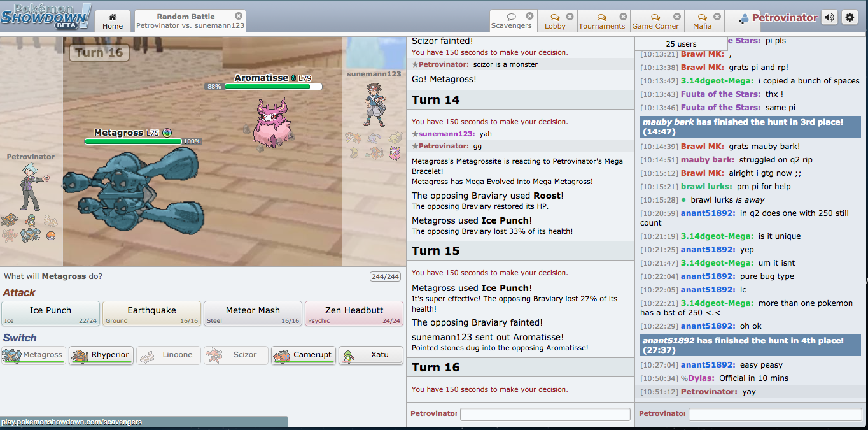Close the Random Battle tab
The width and height of the screenshot is (868, 430).
[x=239, y=16]
